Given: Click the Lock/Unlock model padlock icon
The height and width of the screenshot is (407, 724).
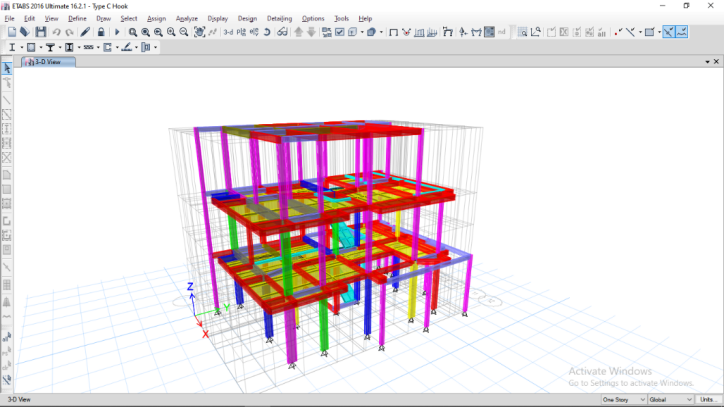Looking at the screenshot, I should tap(101, 32).
